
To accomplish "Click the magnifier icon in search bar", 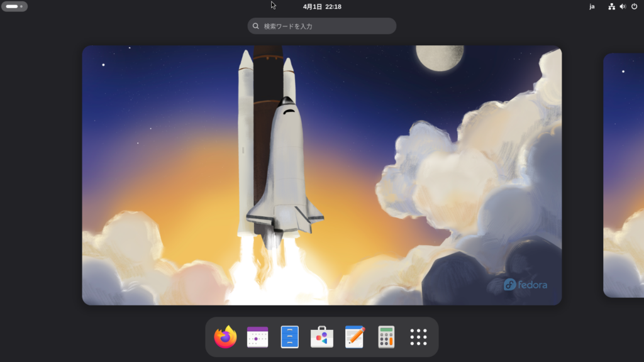I will coord(256,26).
